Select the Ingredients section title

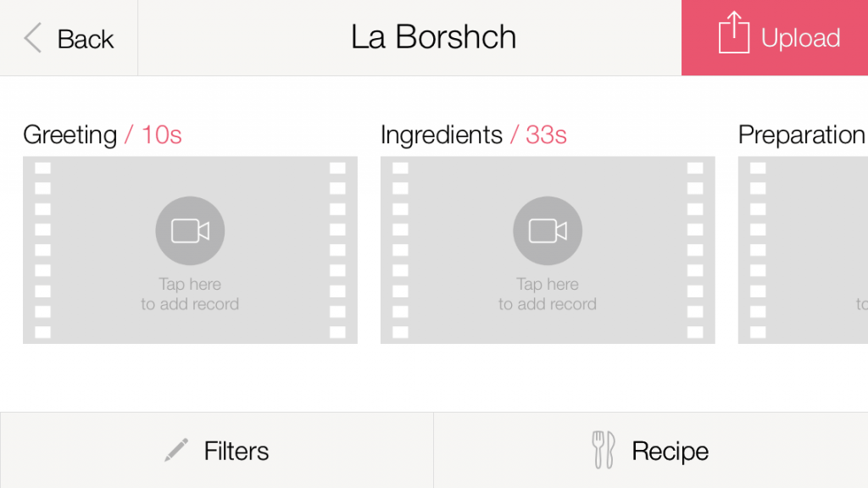pyautogui.click(x=441, y=135)
